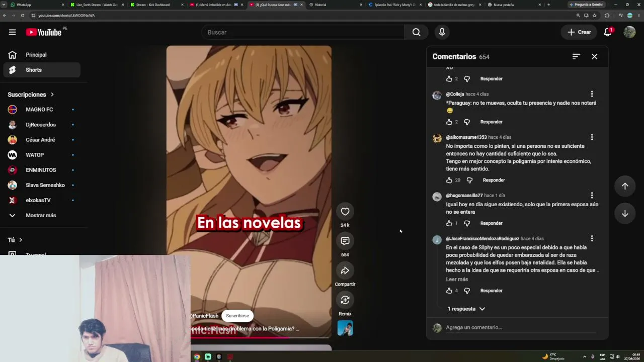Like @aikomusume1353's comment
Screen dimensions: 644x362
point(449,180)
